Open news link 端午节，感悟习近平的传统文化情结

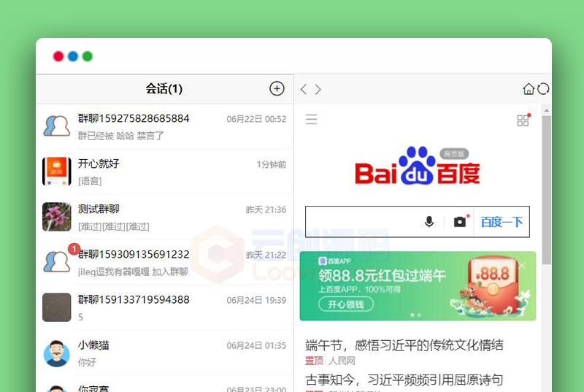point(404,345)
